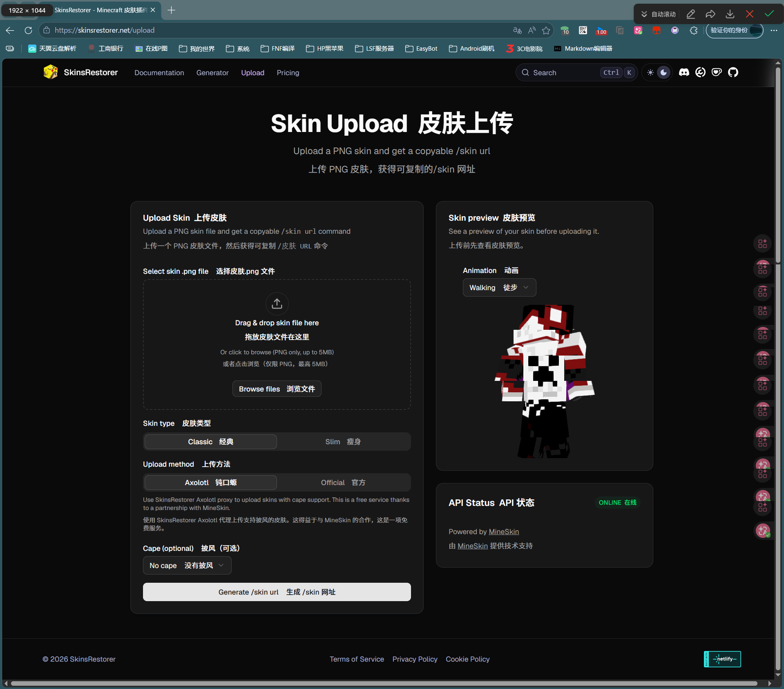
Task: Click the horizontal scrollbar at bottom
Action: (x=384, y=683)
